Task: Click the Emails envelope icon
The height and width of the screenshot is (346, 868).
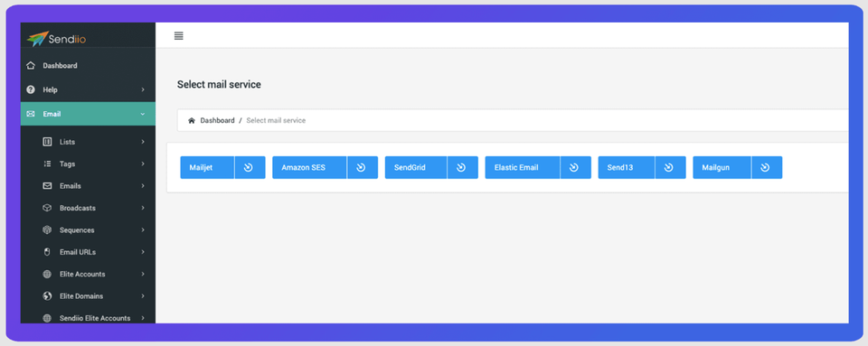Action: pos(47,186)
